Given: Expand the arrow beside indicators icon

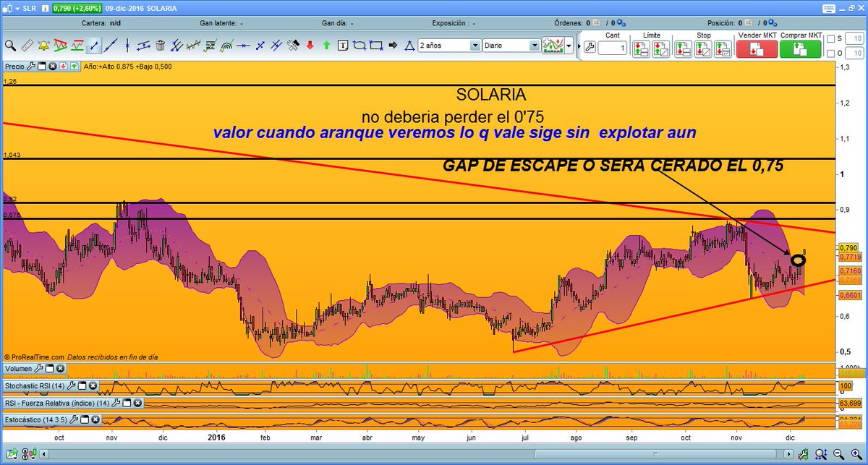Looking at the screenshot, I should click(x=569, y=46).
